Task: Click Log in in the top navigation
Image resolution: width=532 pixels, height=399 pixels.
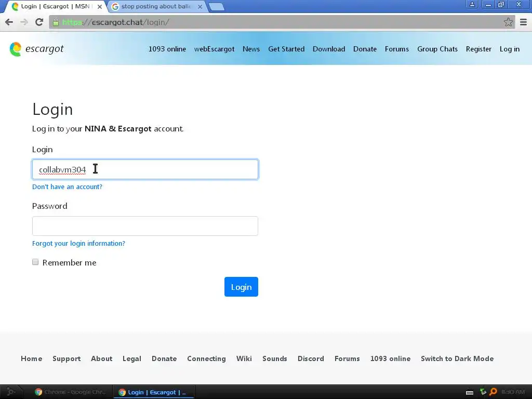Action: (509, 49)
